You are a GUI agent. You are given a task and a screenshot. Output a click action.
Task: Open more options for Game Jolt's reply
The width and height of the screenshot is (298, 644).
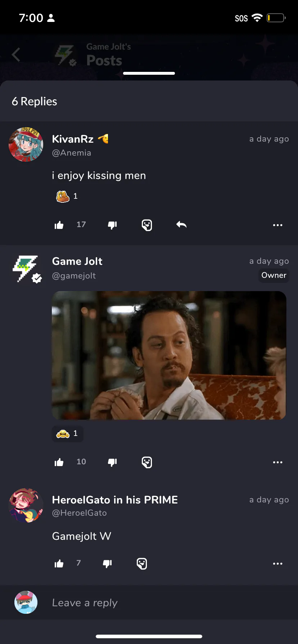(x=277, y=462)
